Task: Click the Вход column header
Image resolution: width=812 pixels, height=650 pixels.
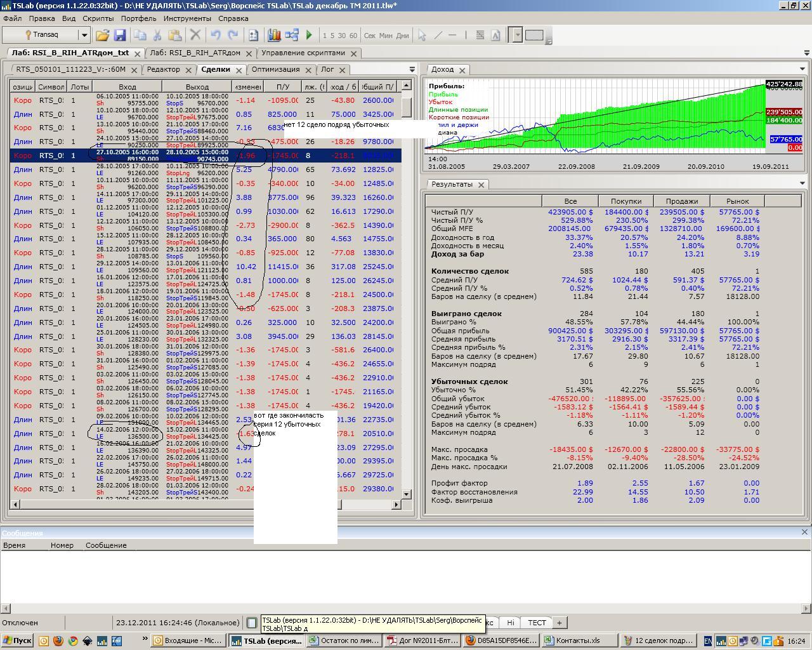Action: click(x=127, y=86)
